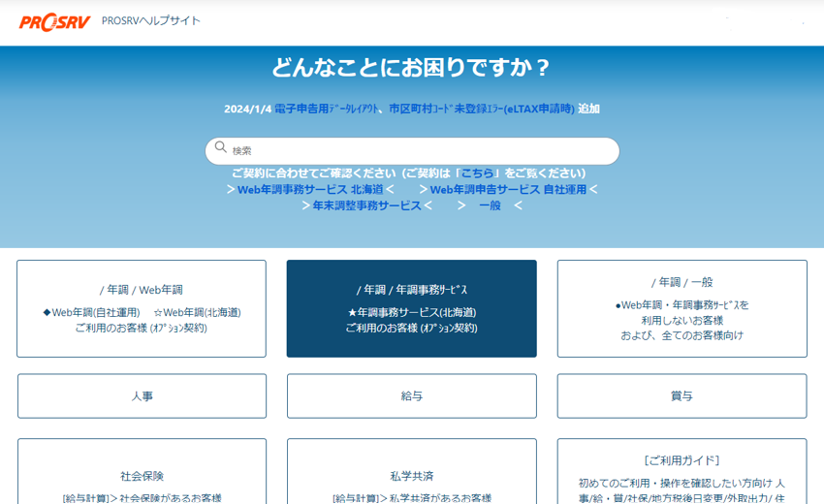
Task: Open the 私学共済 category card
Action: [411, 471]
